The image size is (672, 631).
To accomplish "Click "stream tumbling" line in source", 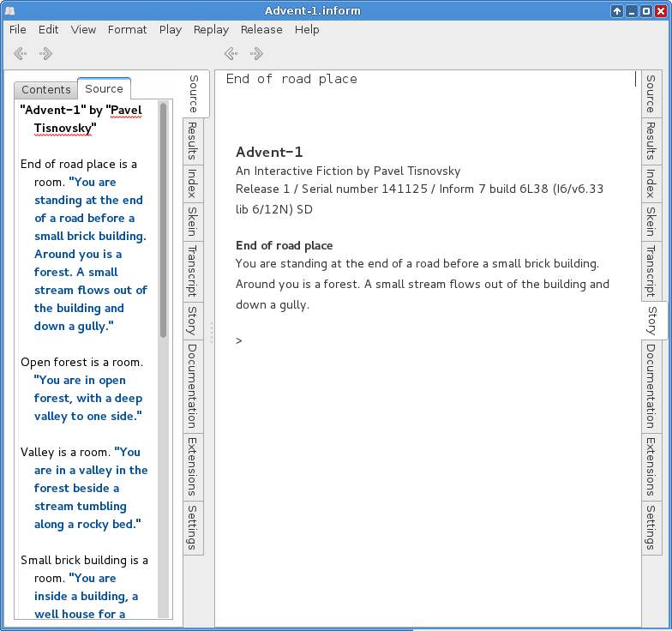I will coord(81,506).
